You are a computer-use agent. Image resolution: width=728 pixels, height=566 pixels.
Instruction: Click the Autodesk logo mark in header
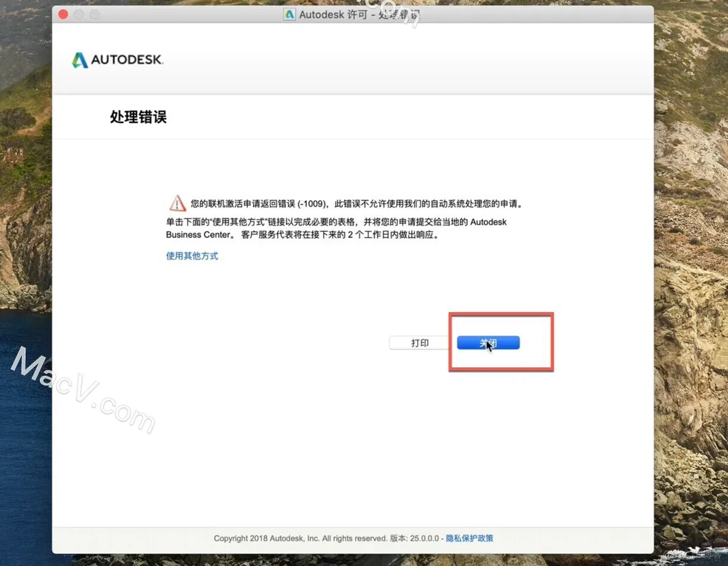click(80, 60)
